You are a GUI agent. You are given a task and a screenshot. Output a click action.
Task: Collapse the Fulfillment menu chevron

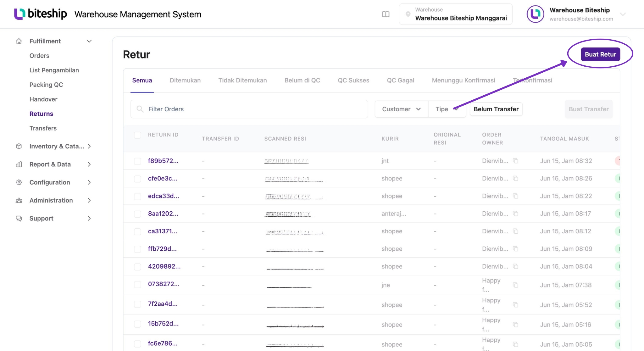click(89, 41)
